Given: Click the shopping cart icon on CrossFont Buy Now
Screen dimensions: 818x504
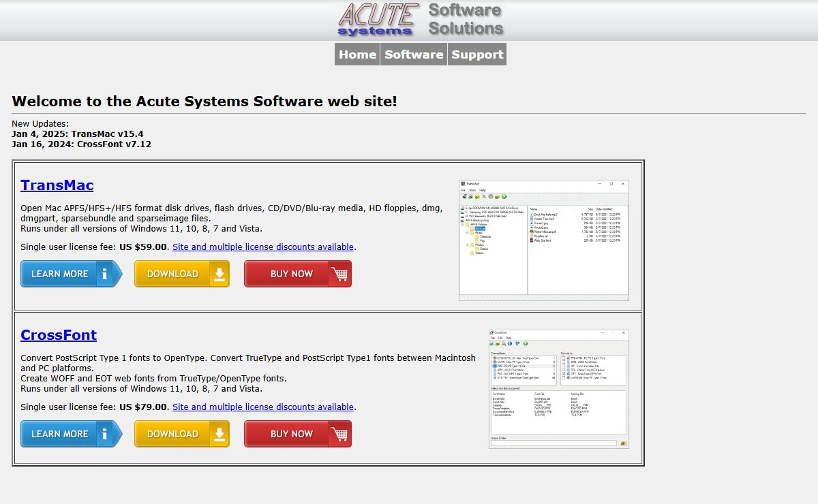Looking at the screenshot, I should [339, 434].
